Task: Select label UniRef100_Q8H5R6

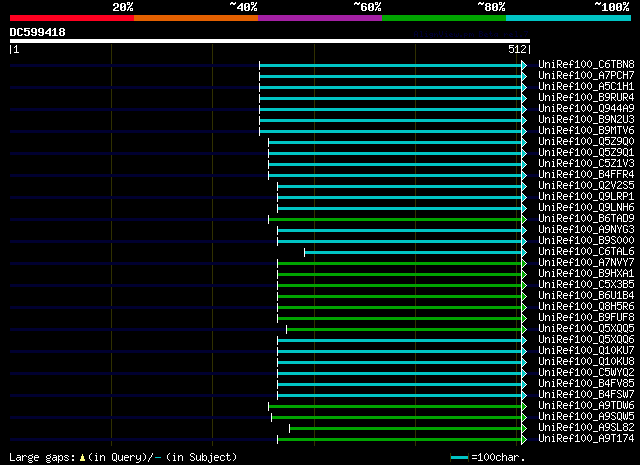Action: [x=586, y=307]
